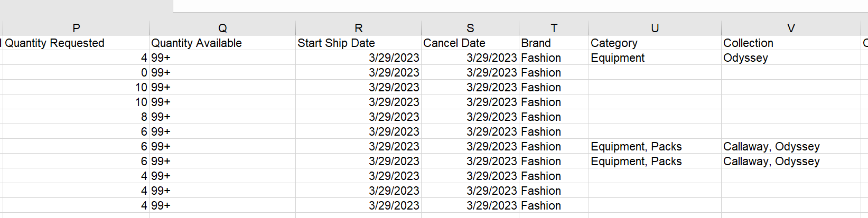868x218 pixels.
Task: Select the column V header
Action: [x=791, y=28]
